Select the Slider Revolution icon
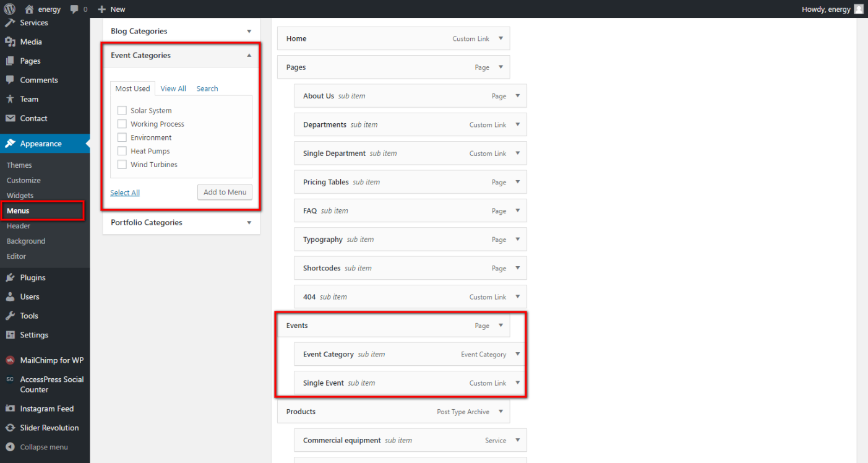Viewport: 868px width, 463px height. click(10, 428)
